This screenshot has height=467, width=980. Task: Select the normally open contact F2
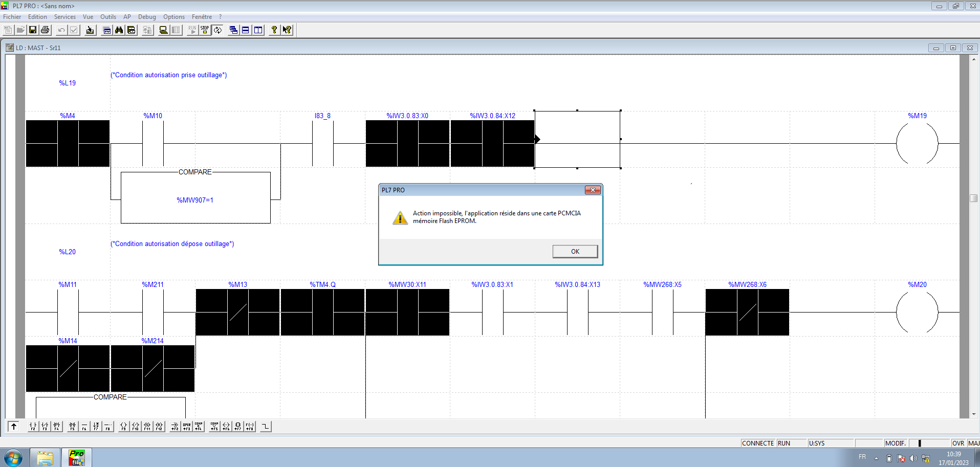[x=33, y=426]
